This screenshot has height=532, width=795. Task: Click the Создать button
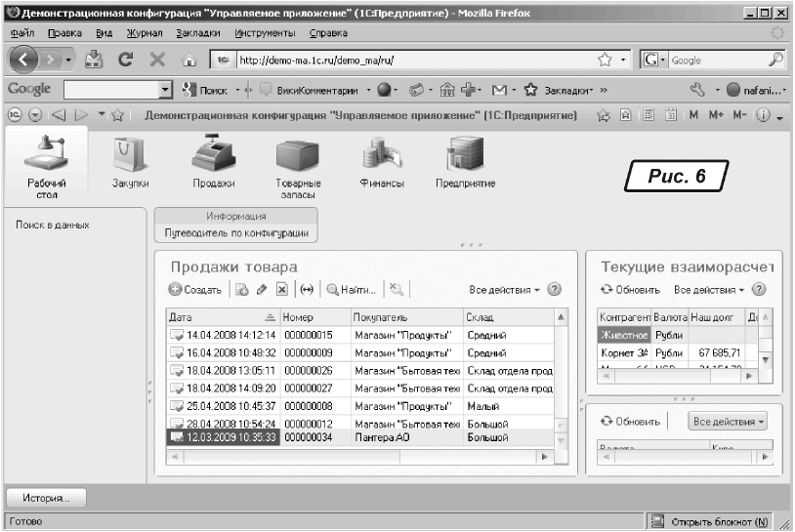[x=194, y=290]
